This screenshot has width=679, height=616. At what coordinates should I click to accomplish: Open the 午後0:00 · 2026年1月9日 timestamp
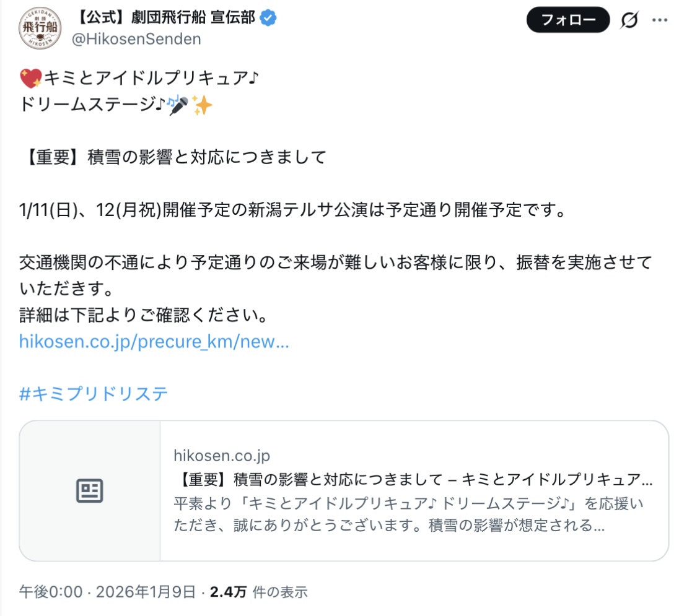pos(107,592)
